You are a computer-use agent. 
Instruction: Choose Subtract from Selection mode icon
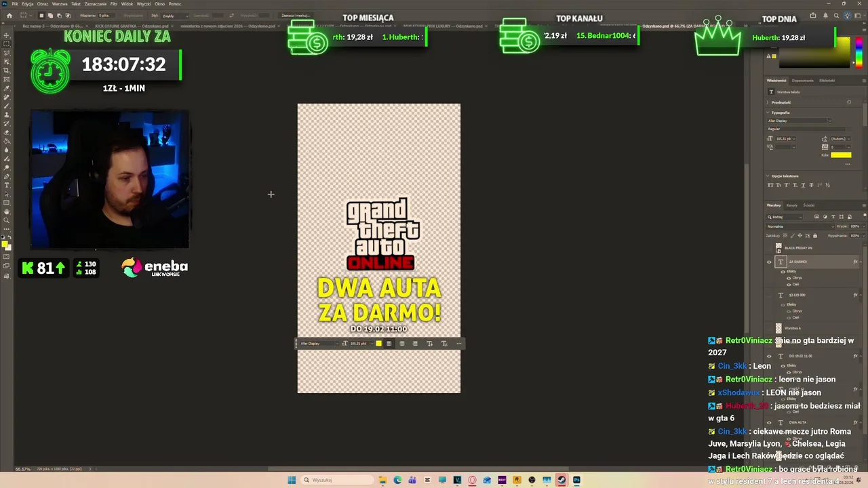[x=59, y=16]
